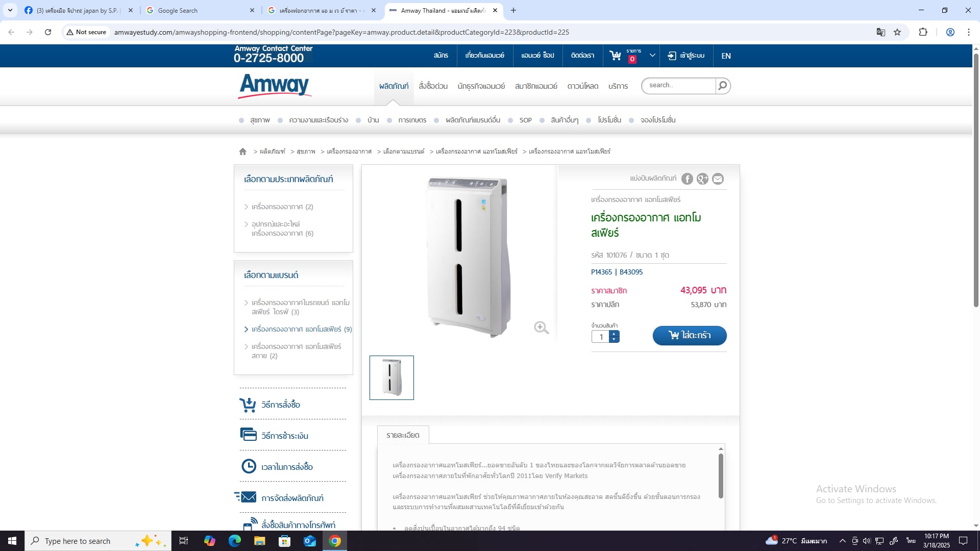Image resolution: width=980 pixels, height=551 pixels.
Task: Click the search magnifier icon in site header
Action: [x=723, y=86]
